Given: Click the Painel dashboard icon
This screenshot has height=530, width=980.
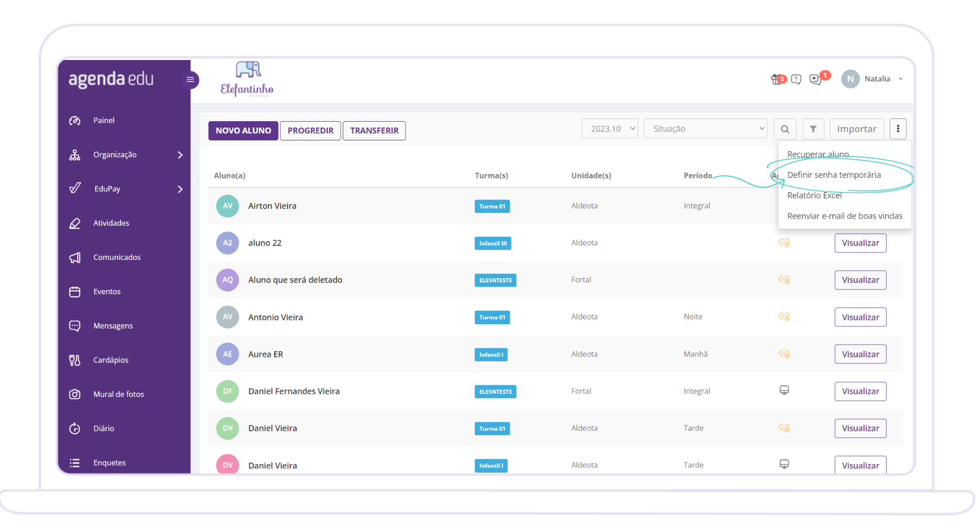Looking at the screenshot, I should (x=75, y=121).
